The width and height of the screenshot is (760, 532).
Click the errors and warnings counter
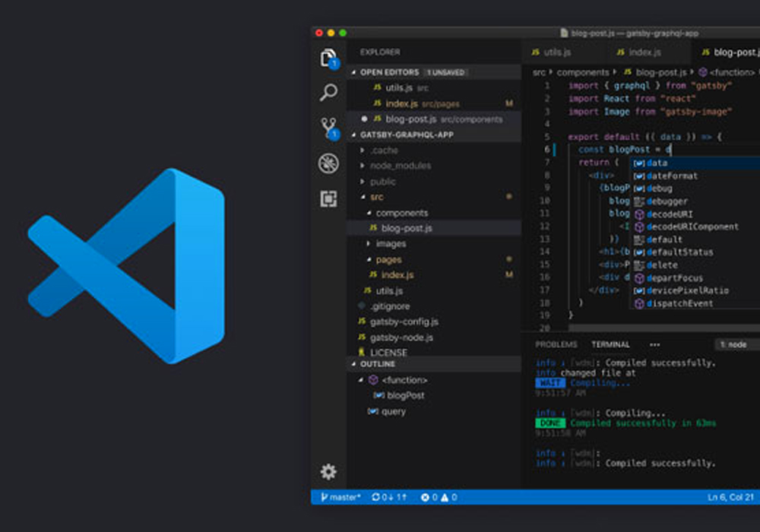point(439,497)
